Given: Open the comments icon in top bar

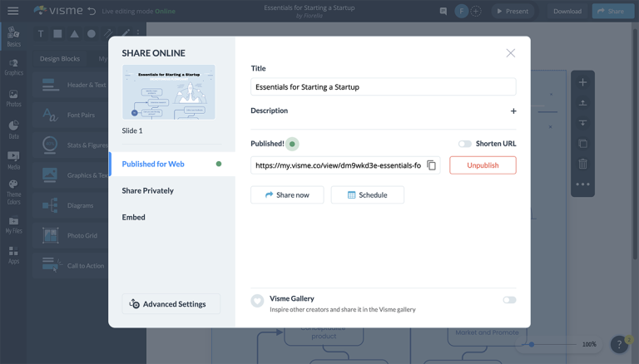Looking at the screenshot, I should point(443,12).
